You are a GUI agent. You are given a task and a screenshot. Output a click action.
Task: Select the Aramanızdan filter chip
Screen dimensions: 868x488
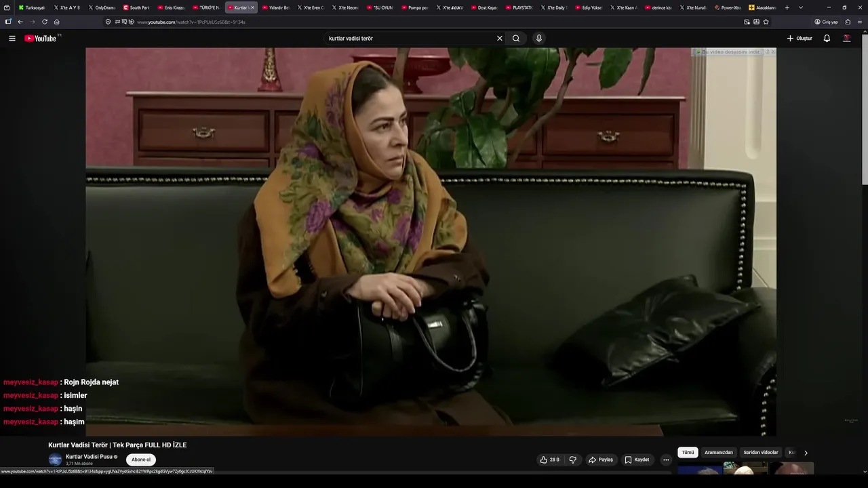(719, 453)
